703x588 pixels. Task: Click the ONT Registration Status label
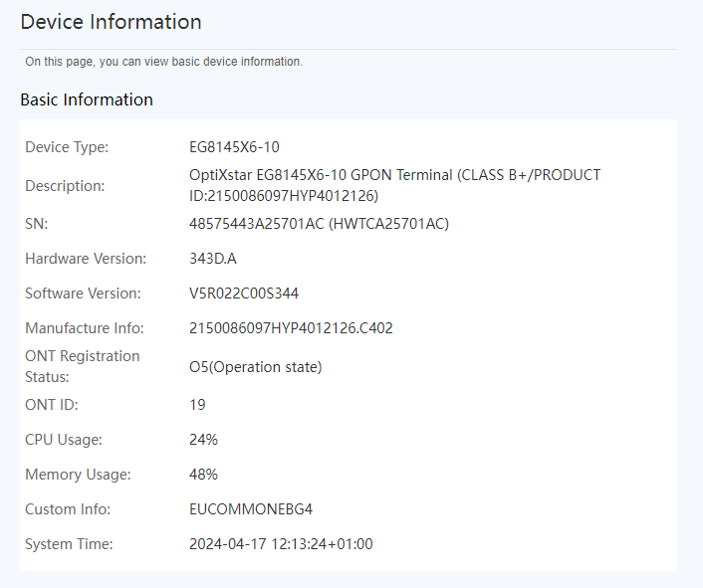(83, 366)
